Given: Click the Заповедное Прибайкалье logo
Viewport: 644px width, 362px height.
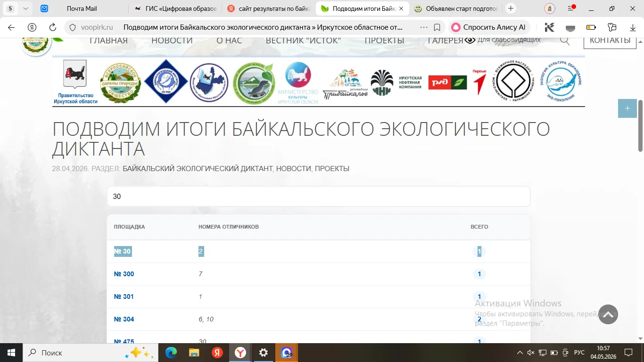Looking at the screenshot, I should (345, 83).
